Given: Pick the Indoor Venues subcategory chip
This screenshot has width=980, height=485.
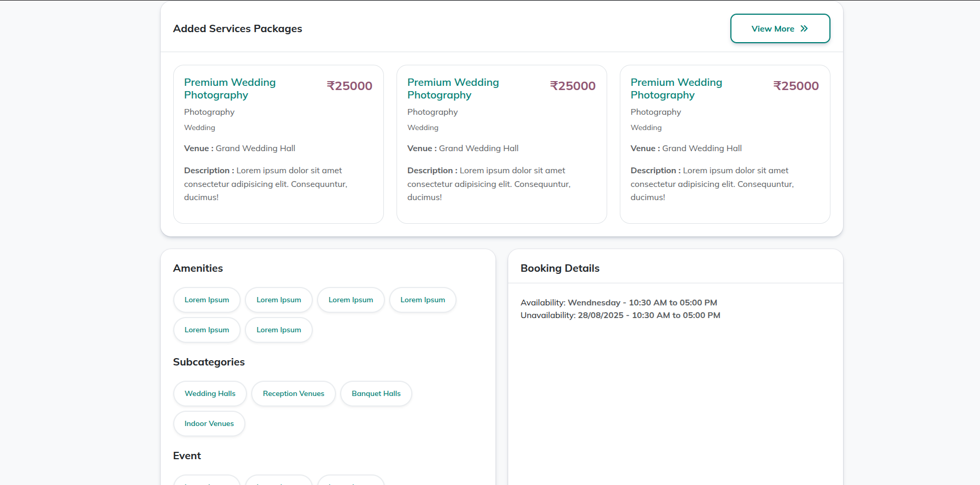Looking at the screenshot, I should pos(209,423).
